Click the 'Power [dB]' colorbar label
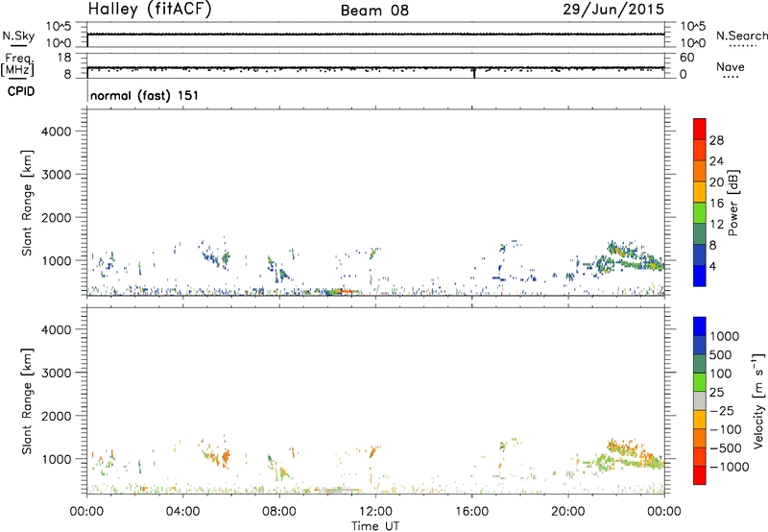Image resolution: width=768 pixels, height=532 pixels. tap(733, 203)
